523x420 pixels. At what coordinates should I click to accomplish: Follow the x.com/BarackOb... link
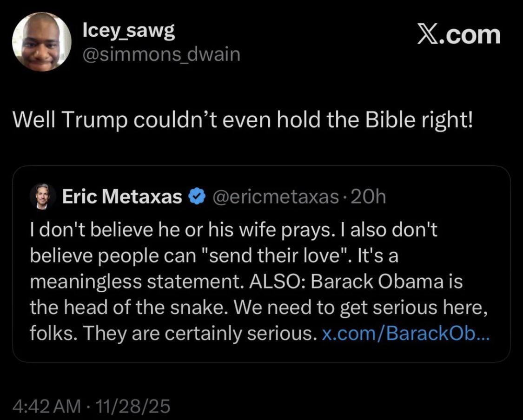click(405, 334)
